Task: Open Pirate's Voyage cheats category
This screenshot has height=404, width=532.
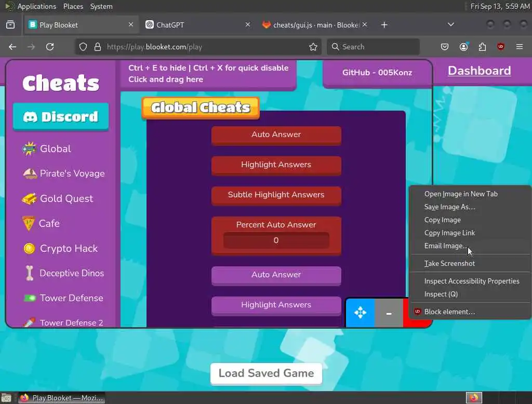Action: coord(64,173)
